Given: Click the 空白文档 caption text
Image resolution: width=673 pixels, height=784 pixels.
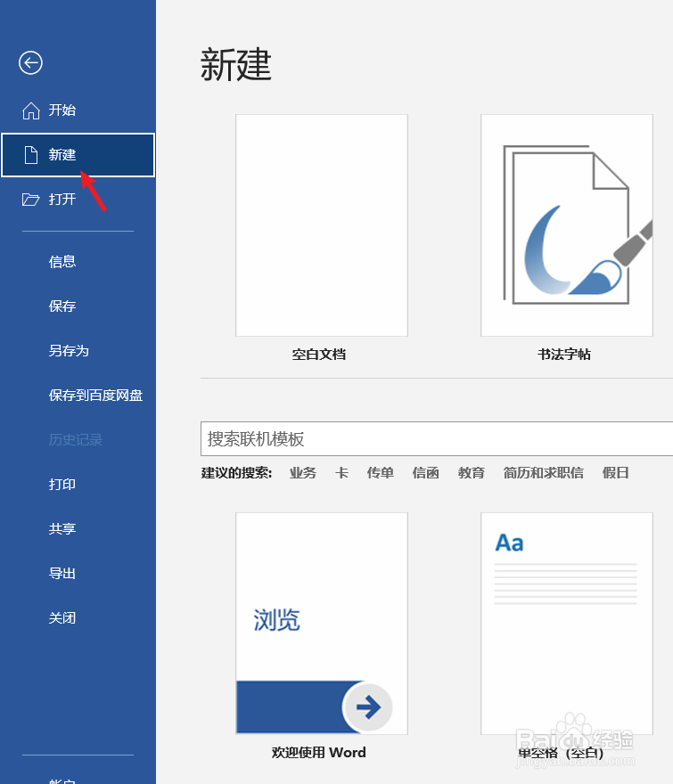Looking at the screenshot, I should (x=319, y=355).
